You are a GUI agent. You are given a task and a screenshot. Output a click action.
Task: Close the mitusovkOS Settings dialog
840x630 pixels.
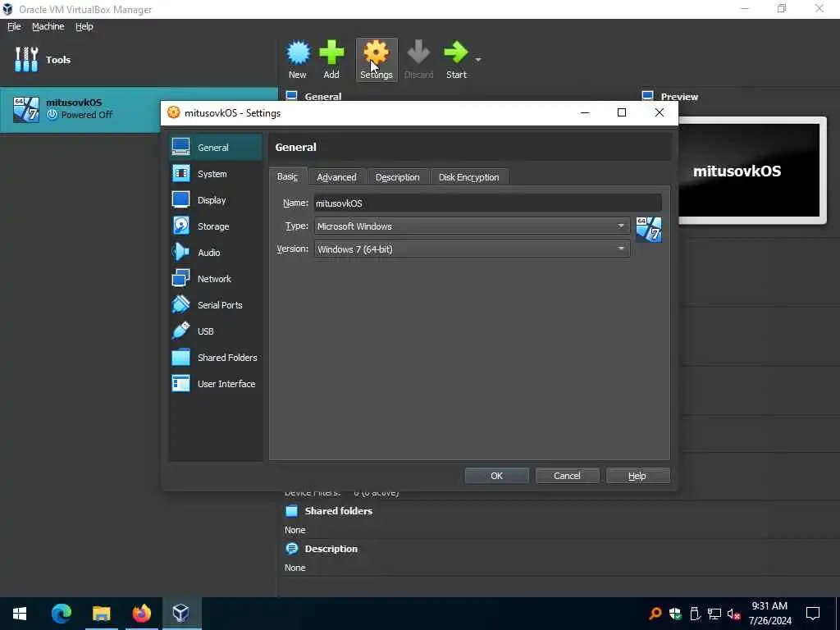(660, 112)
